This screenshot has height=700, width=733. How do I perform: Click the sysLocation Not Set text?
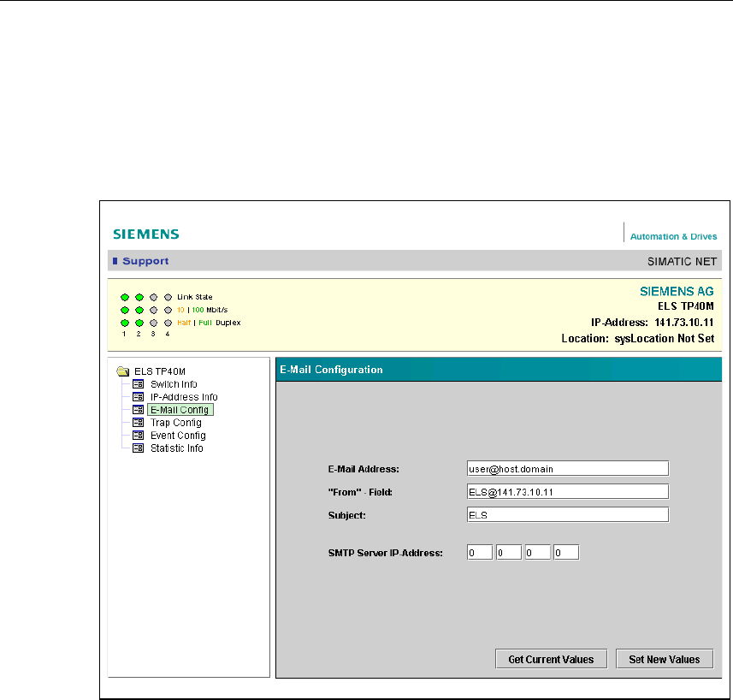pos(665,338)
